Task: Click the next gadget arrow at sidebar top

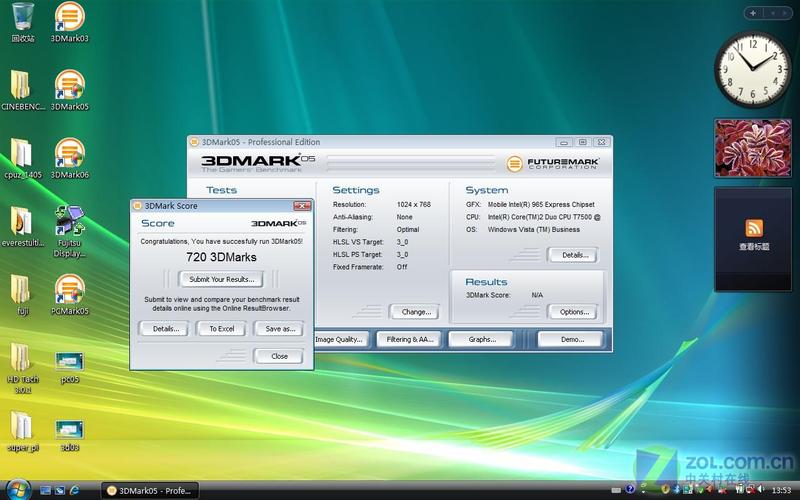Action: tap(785, 13)
